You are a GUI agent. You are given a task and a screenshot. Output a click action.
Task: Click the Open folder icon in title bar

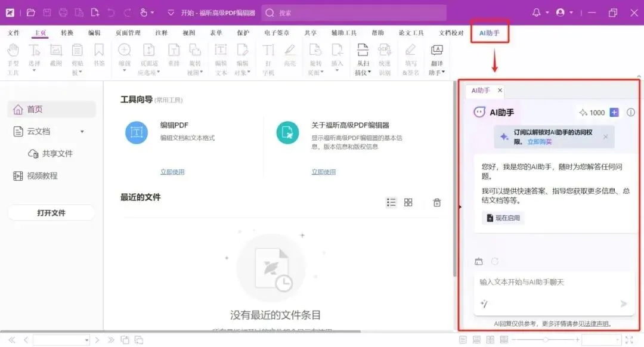31,13
